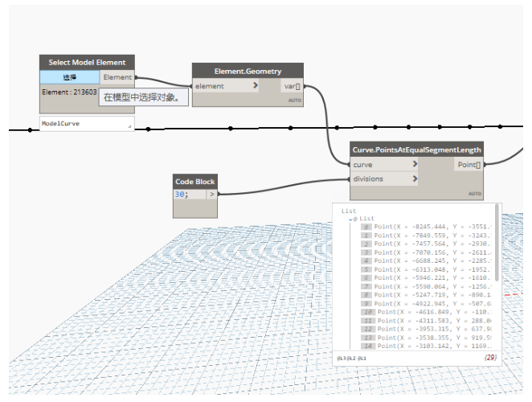The width and height of the screenshot is (532, 402).
Task: Click the Element output port
Action: (117, 77)
